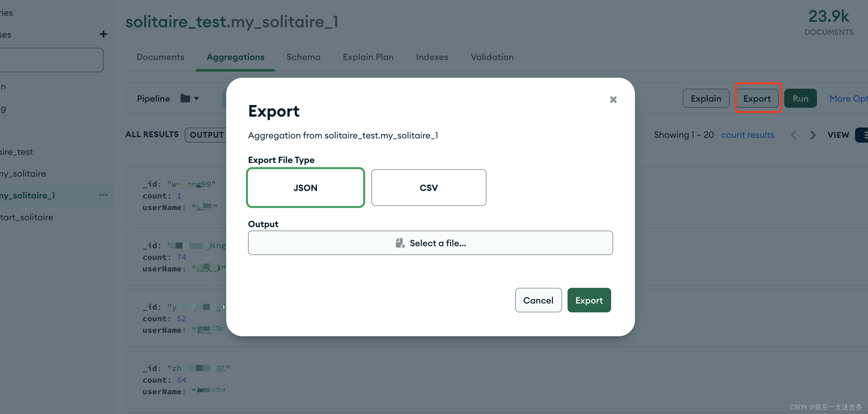Open the Aggregations tab

point(235,57)
